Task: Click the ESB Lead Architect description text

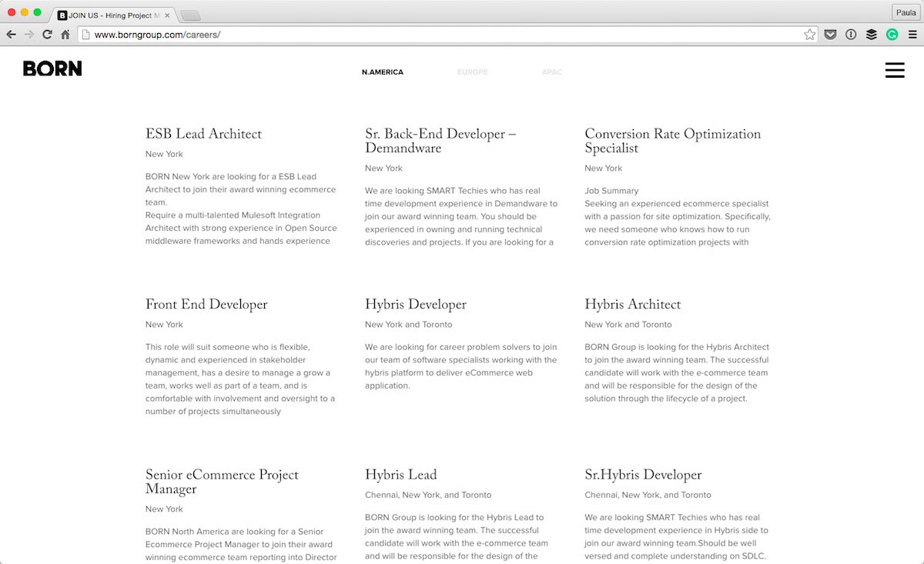Action: 241,209
